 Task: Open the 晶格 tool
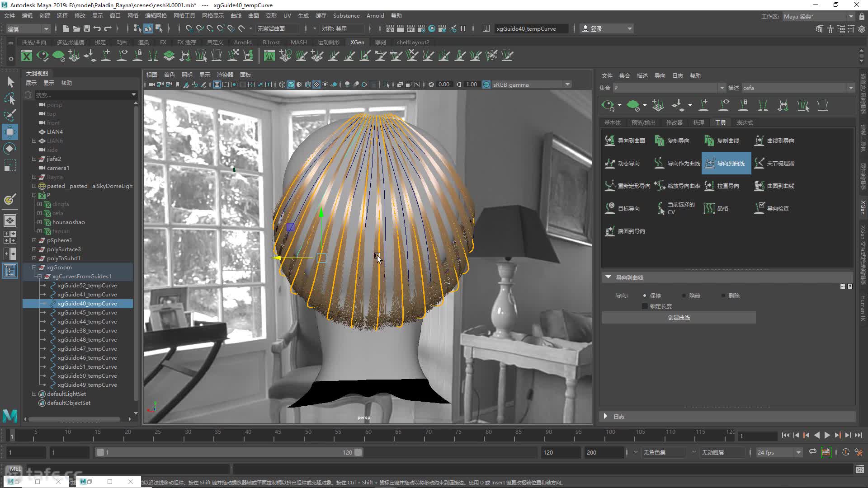pos(716,208)
